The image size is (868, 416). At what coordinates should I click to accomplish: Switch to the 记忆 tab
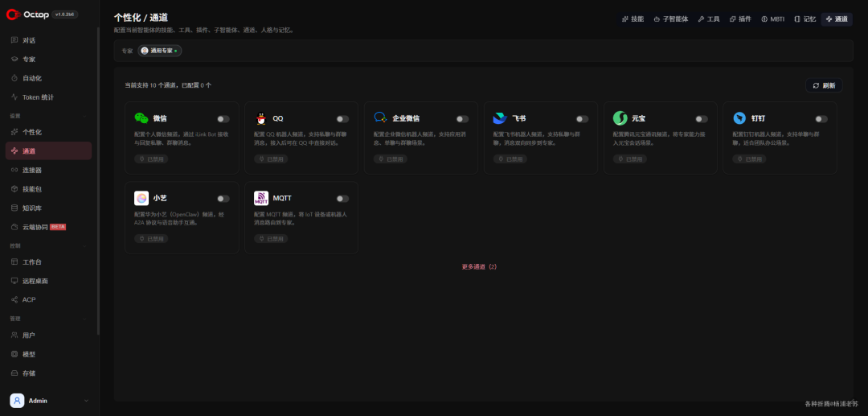click(x=805, y=19)
